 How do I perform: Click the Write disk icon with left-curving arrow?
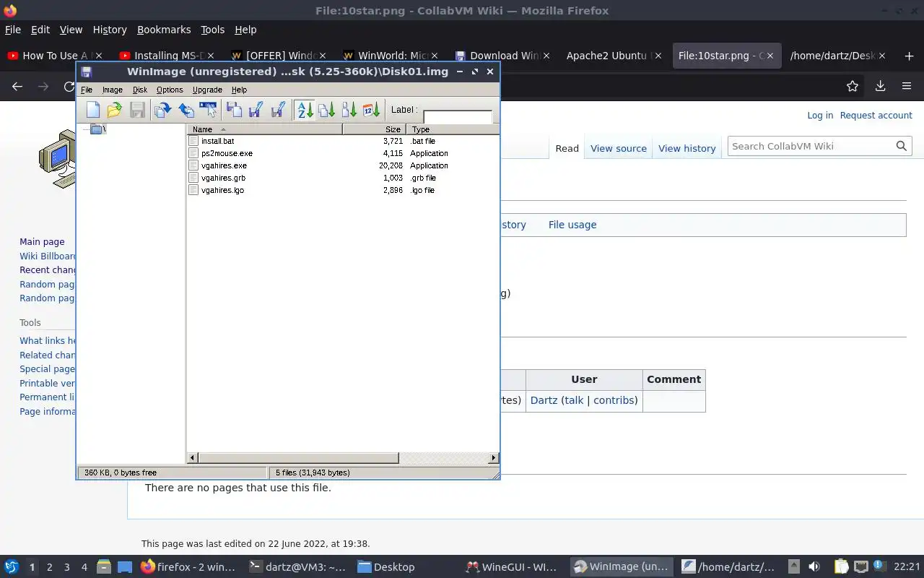point(186,110)
